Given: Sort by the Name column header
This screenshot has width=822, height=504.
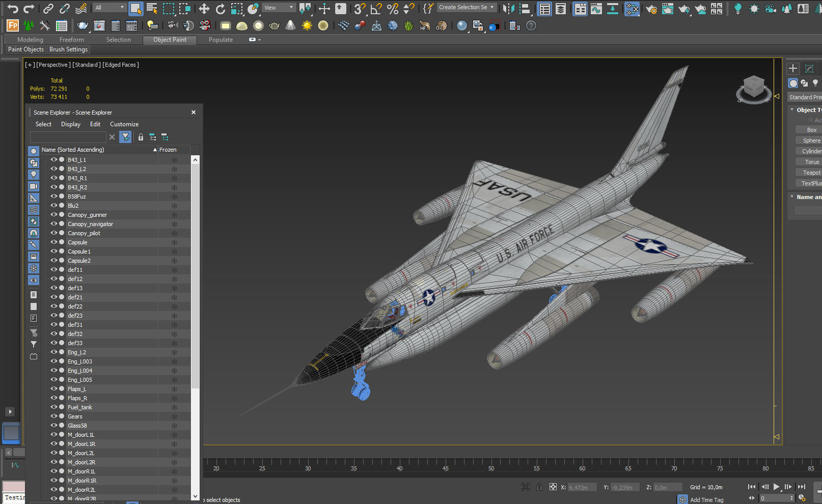Looking at the screenshot, I should 99,150.
